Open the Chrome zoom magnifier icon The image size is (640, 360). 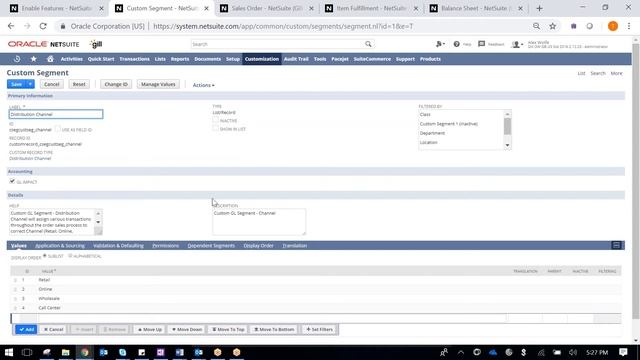pyautogui.click(x=536, y=26)
